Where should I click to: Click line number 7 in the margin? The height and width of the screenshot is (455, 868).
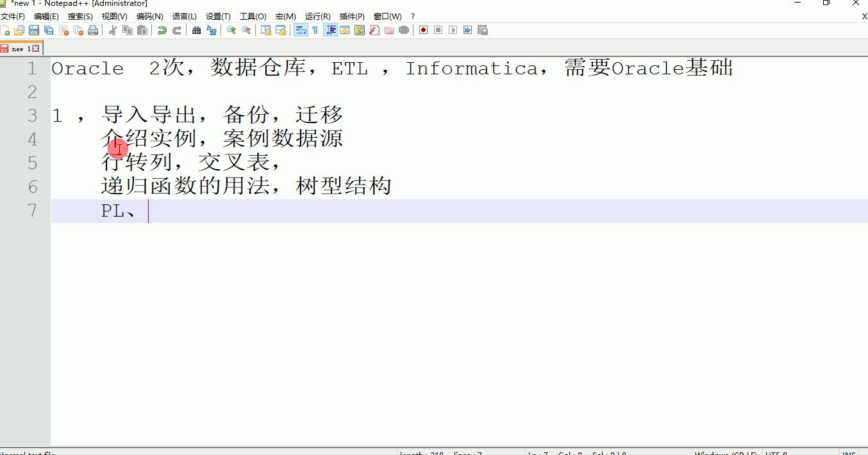coord(32,210)
